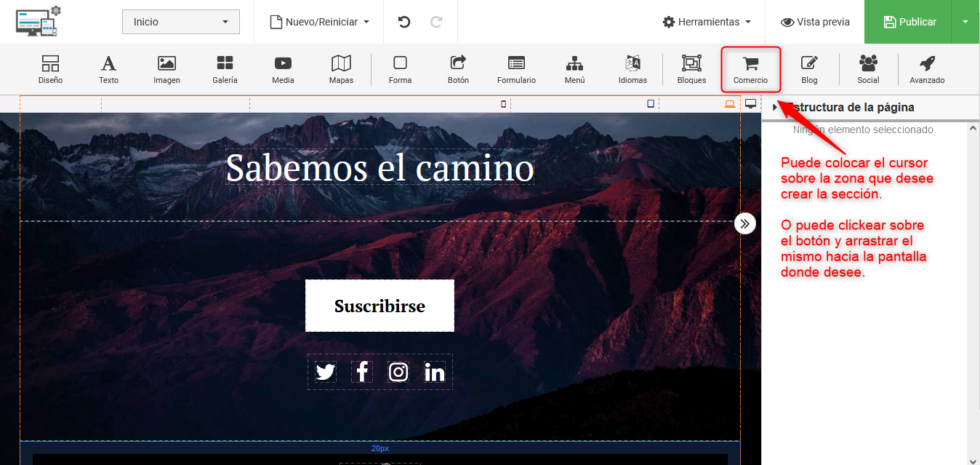Open the Bloques tool

click(x=691, y=70)
